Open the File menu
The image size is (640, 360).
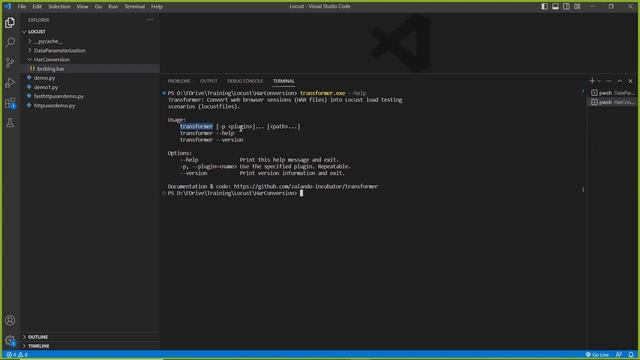click(x=22, y=7)
